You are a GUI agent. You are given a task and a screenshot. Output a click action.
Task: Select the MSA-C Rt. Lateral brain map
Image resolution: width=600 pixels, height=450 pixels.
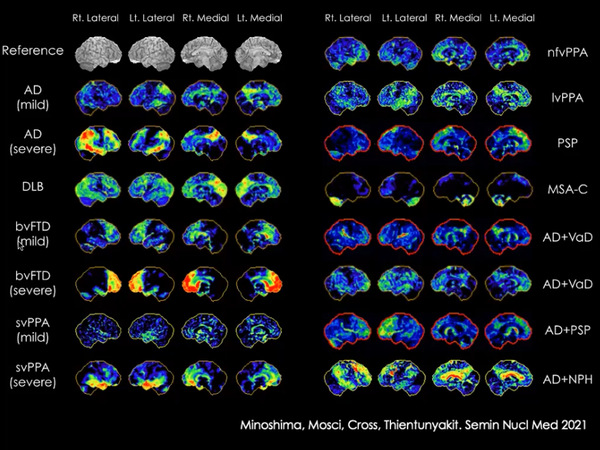coord(347,189)
